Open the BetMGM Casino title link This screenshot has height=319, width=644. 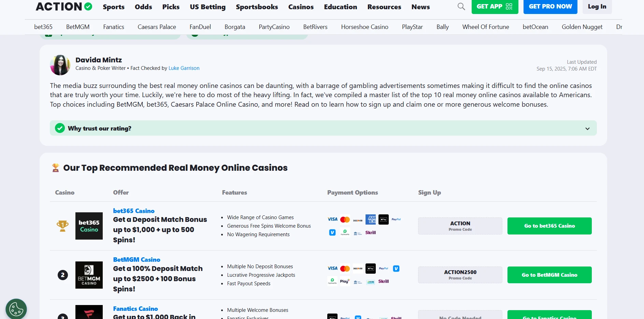click(137, 260)
